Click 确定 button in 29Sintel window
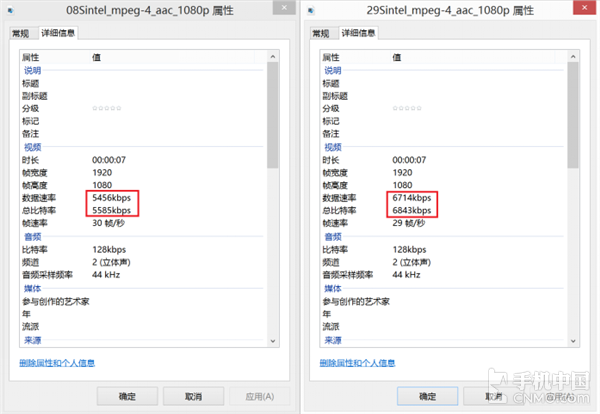This screenshot has height=414, width=600. (427, 396)
